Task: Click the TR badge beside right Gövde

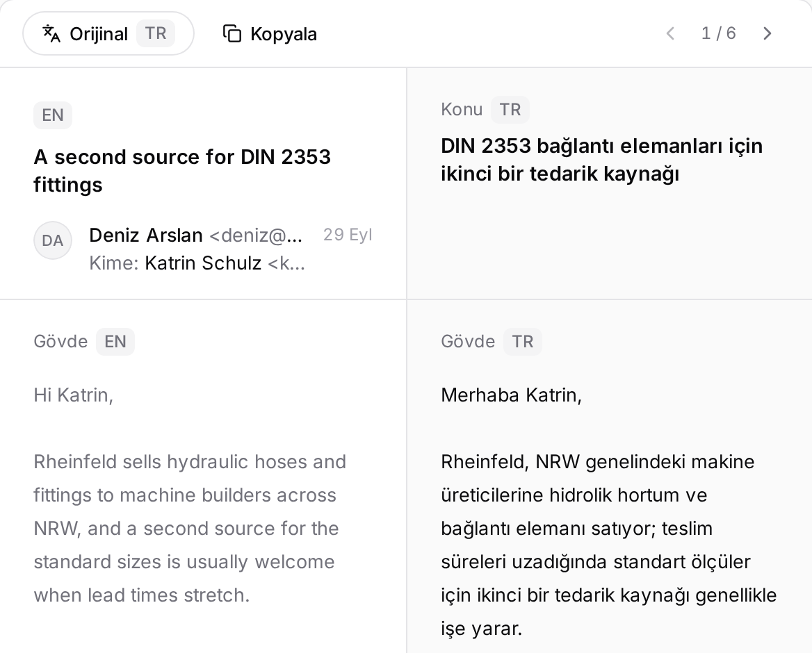Action: [523, 342]
